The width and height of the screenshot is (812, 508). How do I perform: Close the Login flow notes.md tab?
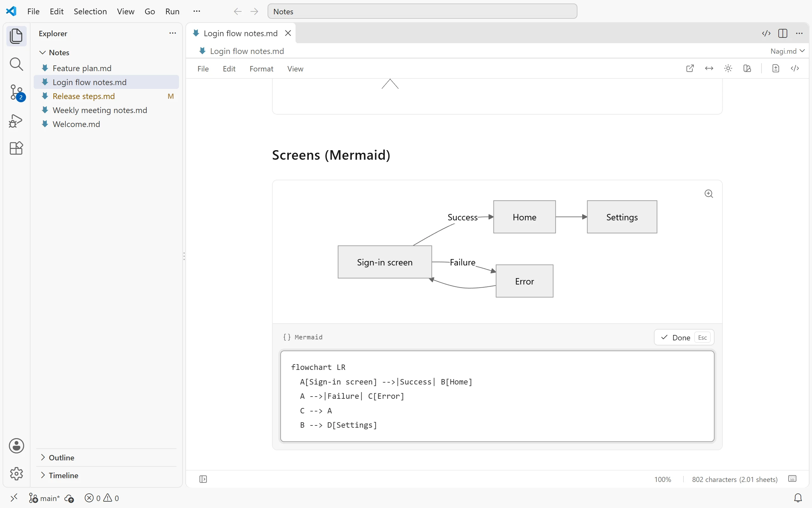(288, 33)
